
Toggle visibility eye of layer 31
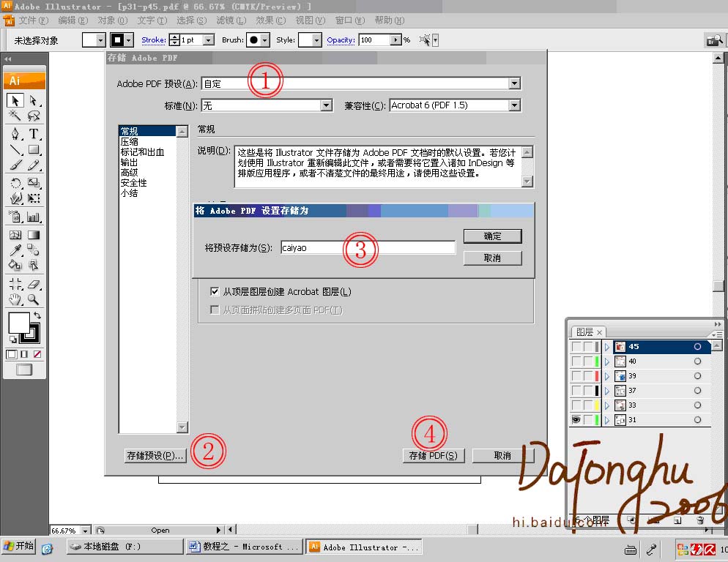(x=576, y=419)
